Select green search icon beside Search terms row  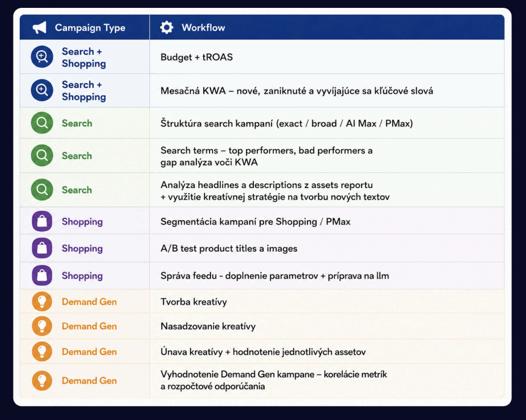point(42,155)
